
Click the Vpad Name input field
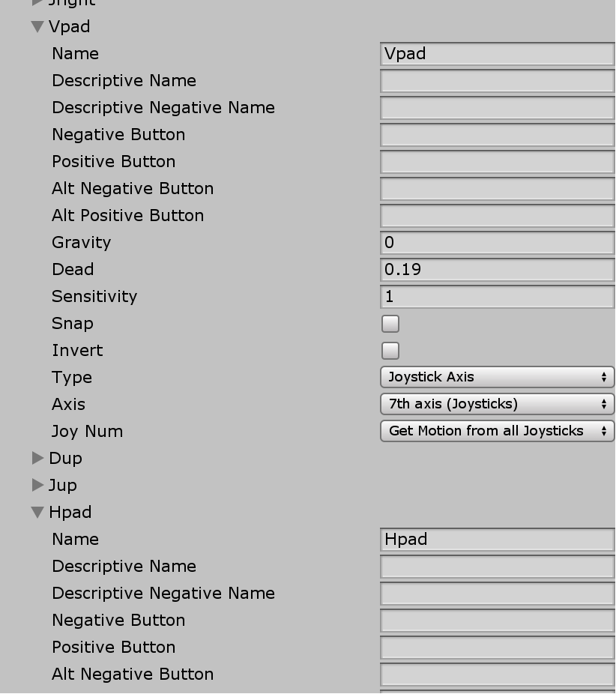pos(497,53)
